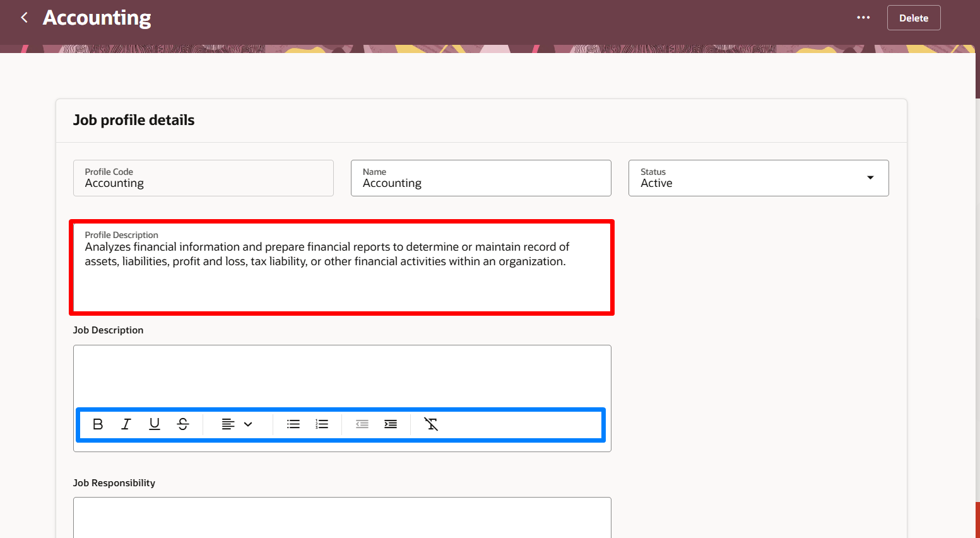980x538 pixels.
Task: Insert a numbered list
Action: tap(322, 424)
